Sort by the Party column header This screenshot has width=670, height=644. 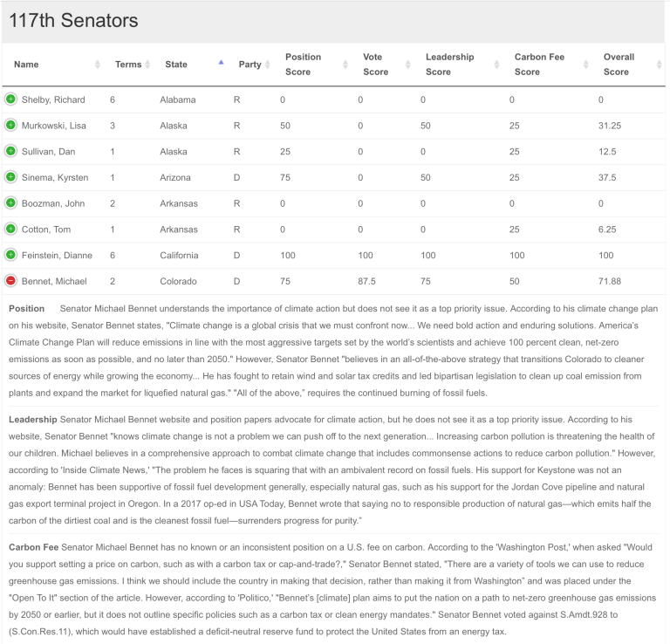pyautogui.click(x=250, y=65)
